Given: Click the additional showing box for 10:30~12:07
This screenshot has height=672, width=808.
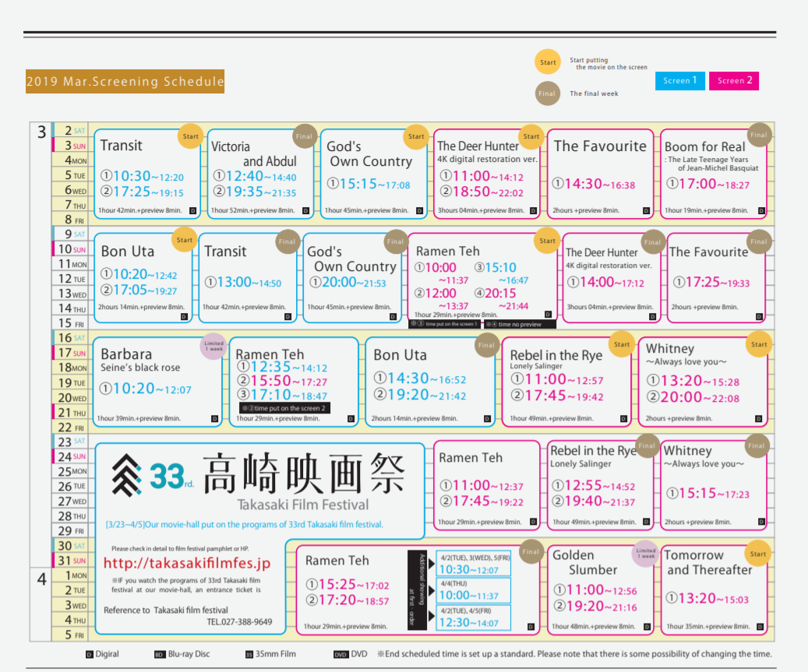Looking at the screenshot, I should click(x=474, y=565).
